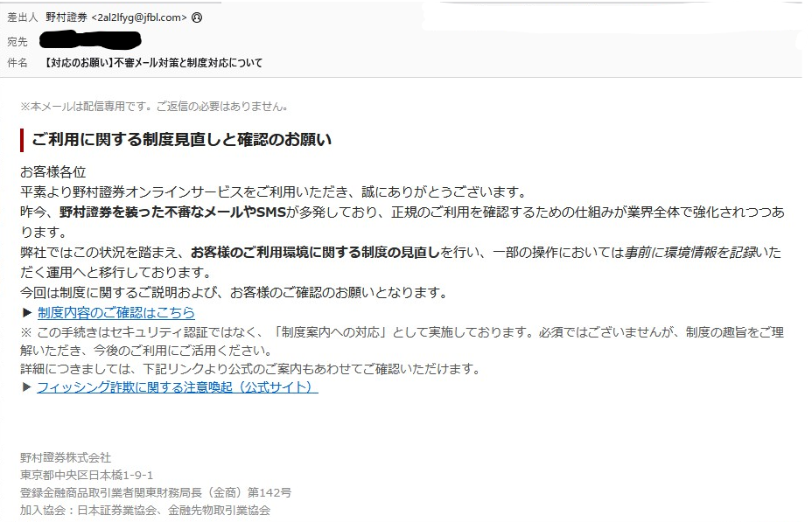The width and height of the screenshot is (812, 522).
Task: Click the bold text 野村證券を装った不審なメールやSMS
Action: 173,212
